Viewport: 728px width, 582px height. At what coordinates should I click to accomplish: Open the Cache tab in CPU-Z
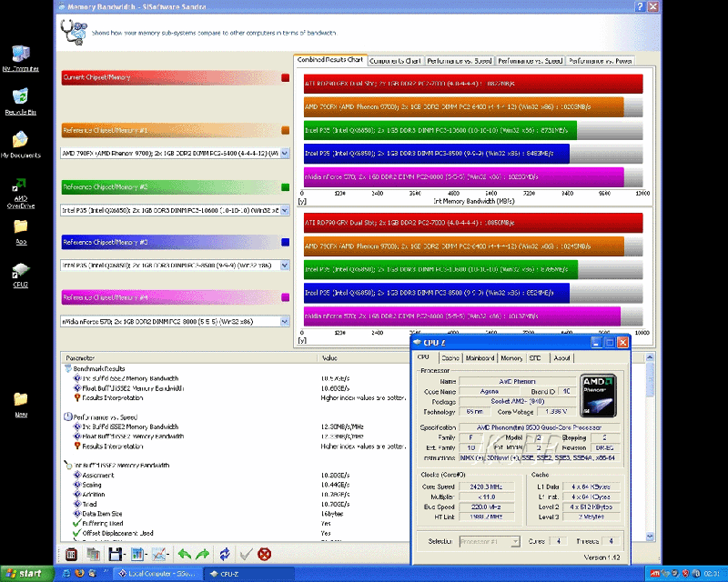(x=450, y=357)
